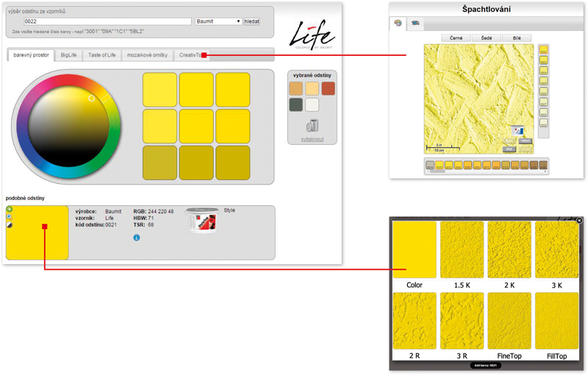Select the FillTop texture thumbnail
The width and height of the screenshot is (588, 375).
pyautogui.click(x=557, y=321)
